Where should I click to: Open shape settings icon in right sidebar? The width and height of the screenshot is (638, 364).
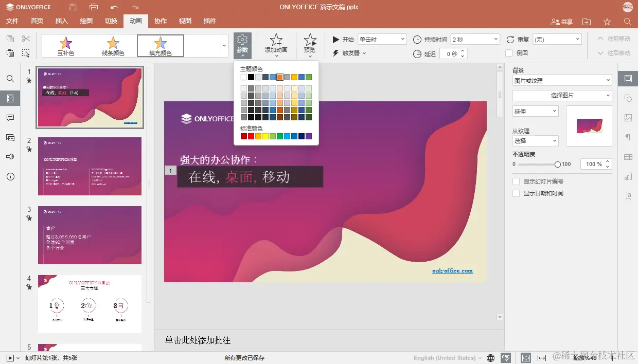628,98
